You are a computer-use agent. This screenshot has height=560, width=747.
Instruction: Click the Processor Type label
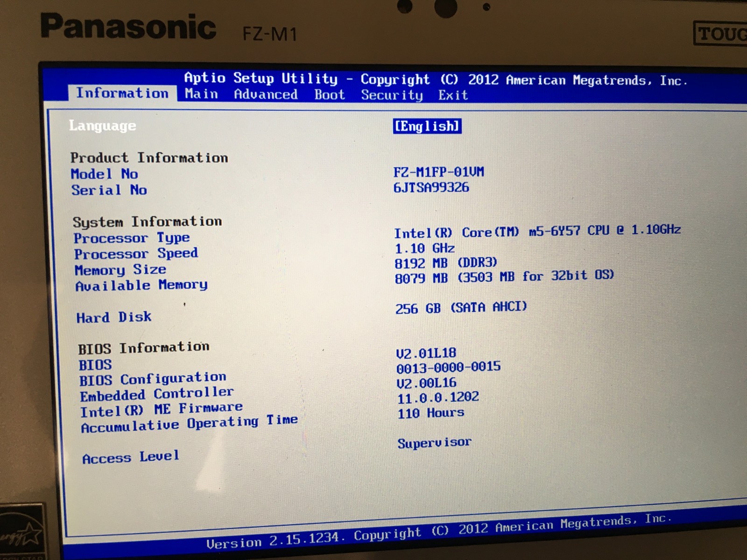point(132,238)
